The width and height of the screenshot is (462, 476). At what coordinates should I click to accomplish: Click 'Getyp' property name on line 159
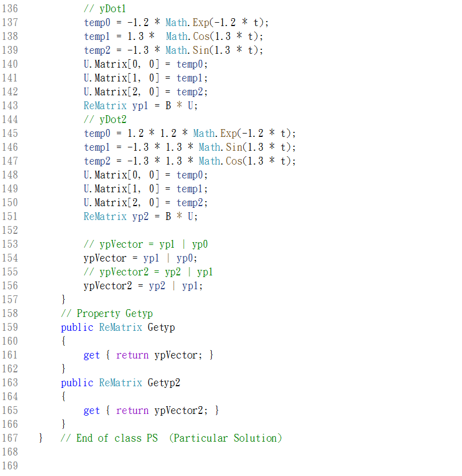[161, 327]
